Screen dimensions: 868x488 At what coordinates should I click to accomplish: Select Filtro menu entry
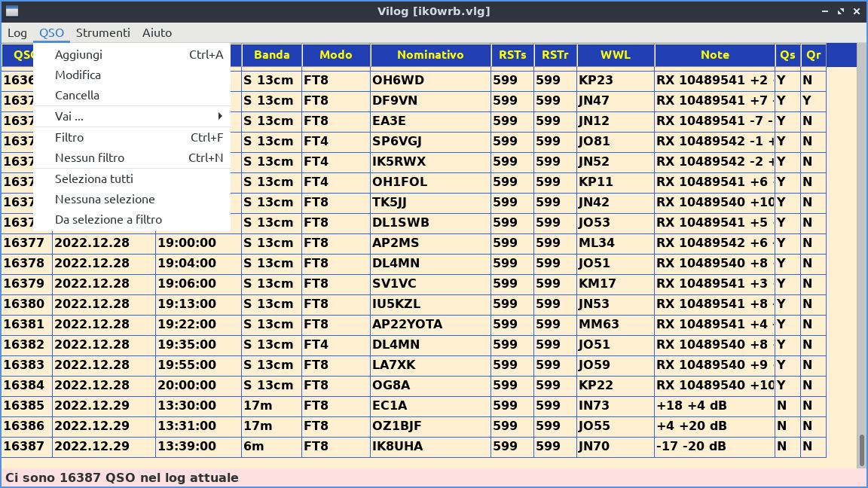[132, 137]
